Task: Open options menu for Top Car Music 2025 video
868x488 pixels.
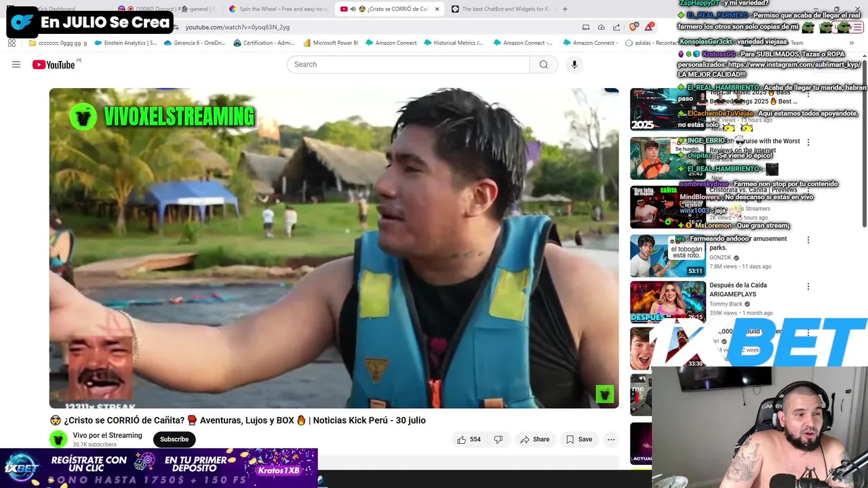Action: point(808,94)
